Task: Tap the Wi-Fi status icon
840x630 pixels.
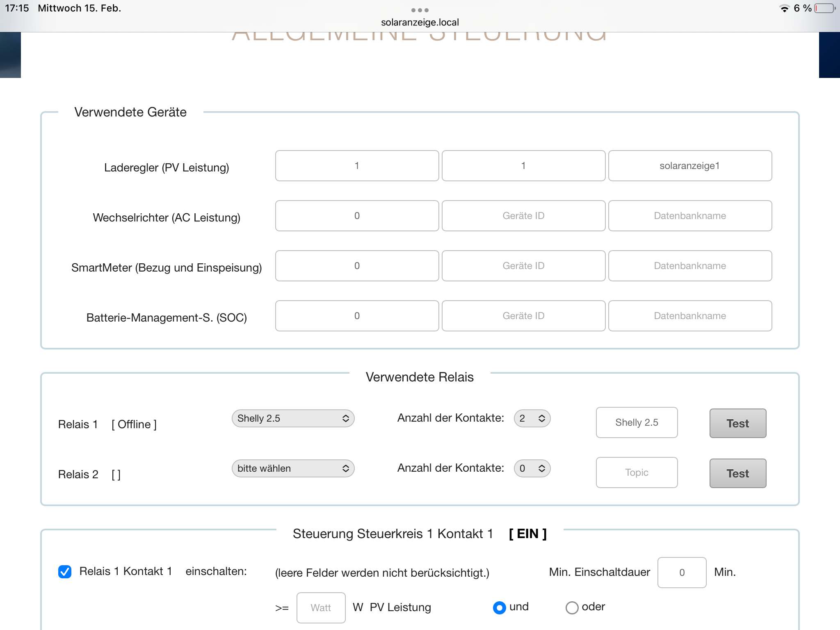Action: coord(784,9)
